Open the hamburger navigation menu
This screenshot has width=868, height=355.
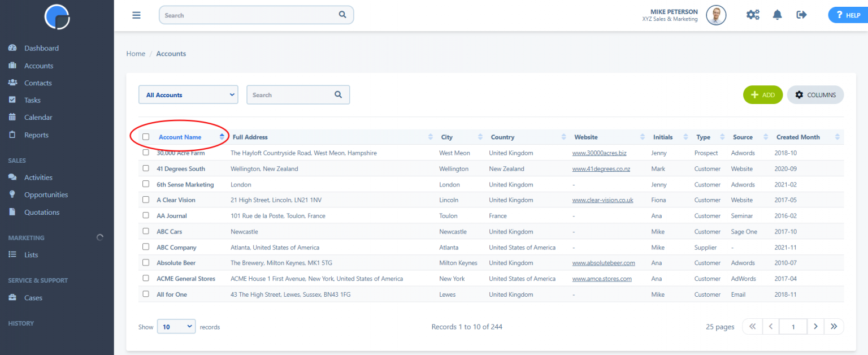pos(136,15)
